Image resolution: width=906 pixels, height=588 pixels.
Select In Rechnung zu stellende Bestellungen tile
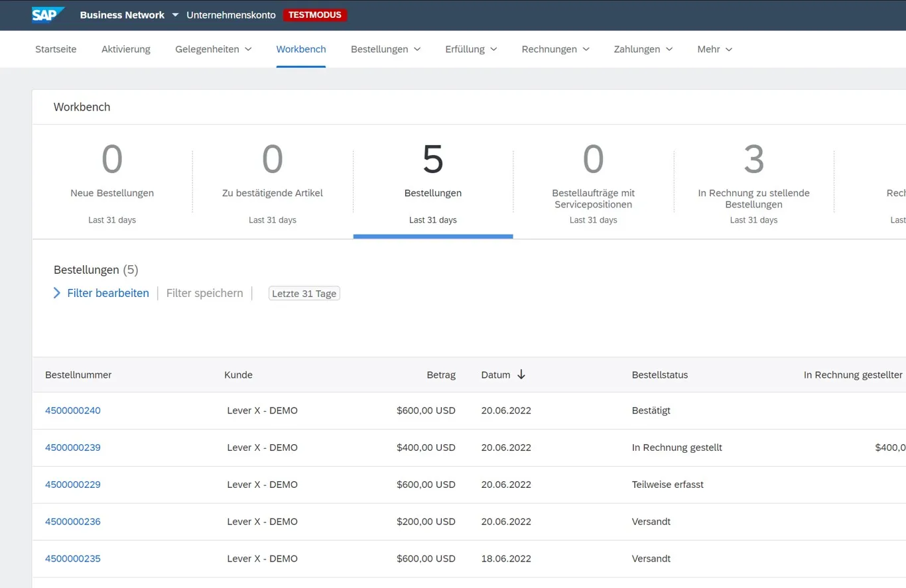coord(754,182)
